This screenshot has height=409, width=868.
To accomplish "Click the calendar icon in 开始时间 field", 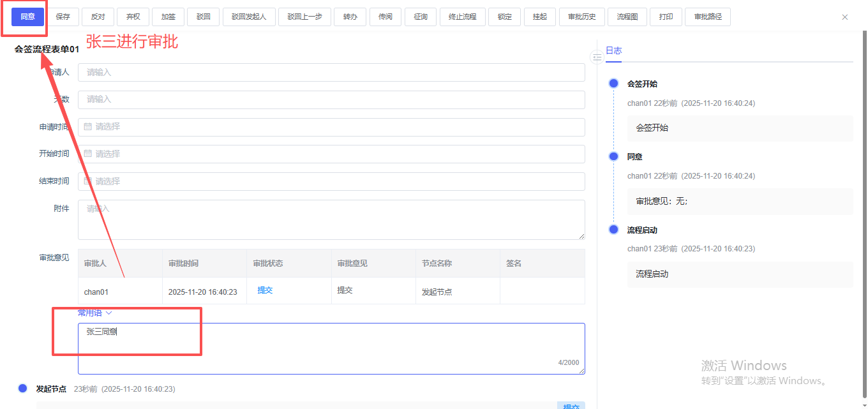I will [88, 154].
